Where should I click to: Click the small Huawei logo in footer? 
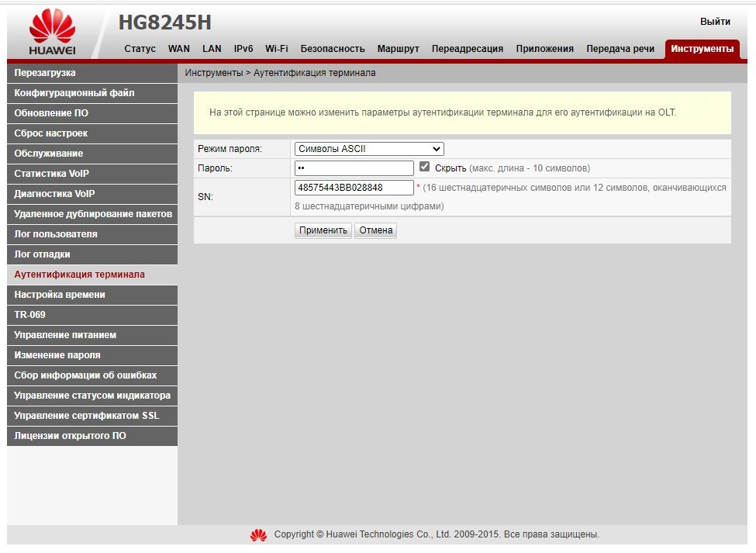258,534
